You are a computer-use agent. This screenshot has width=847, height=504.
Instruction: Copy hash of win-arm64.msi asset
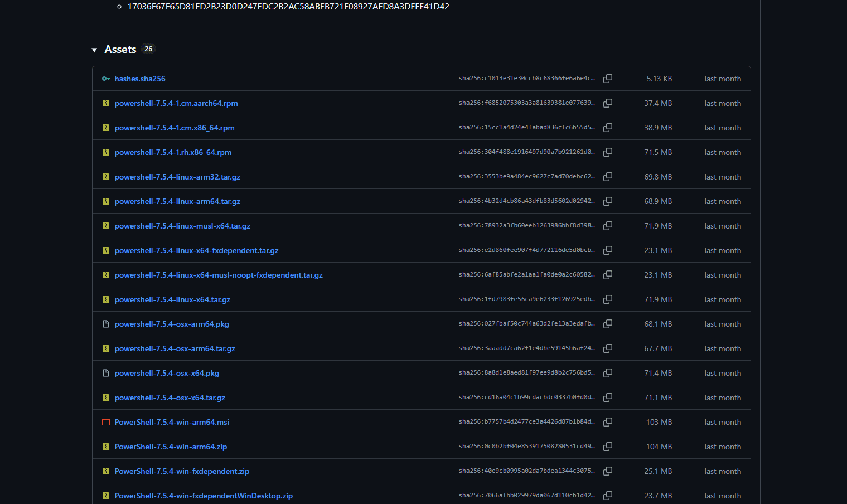pos(608,422)
